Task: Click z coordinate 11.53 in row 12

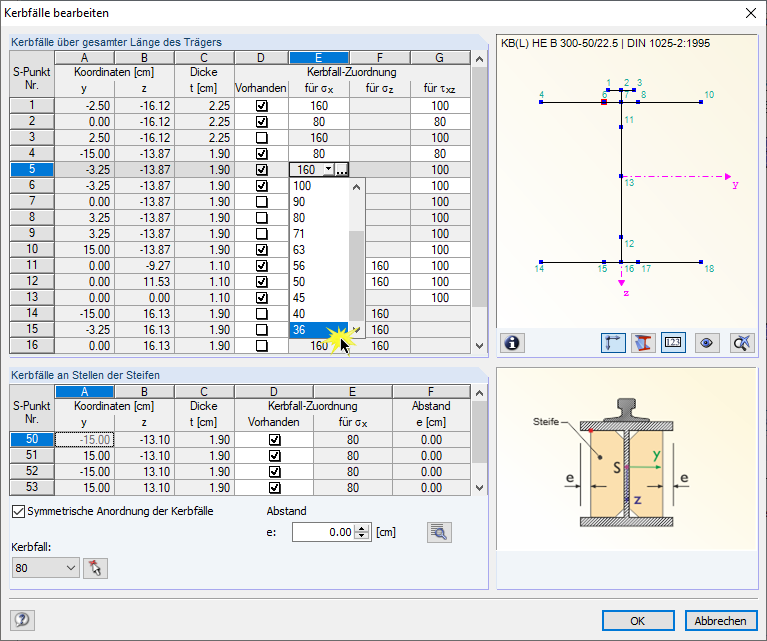Action: coord(144,282)
